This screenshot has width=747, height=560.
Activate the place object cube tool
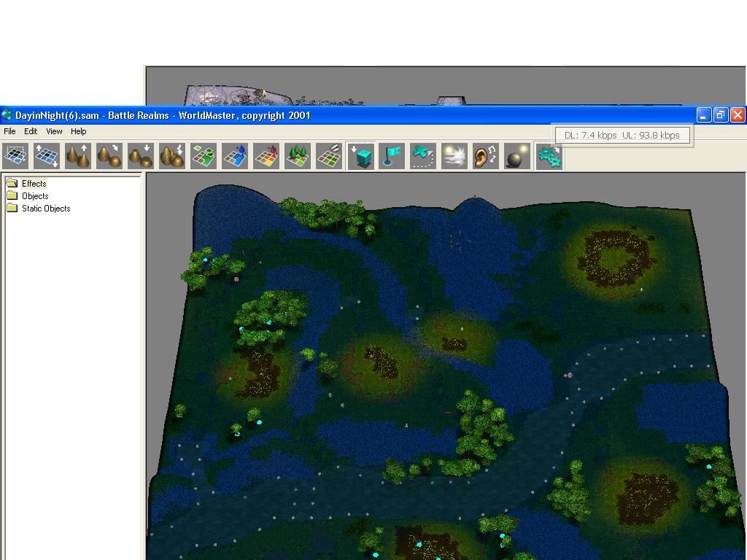(360, 156)
